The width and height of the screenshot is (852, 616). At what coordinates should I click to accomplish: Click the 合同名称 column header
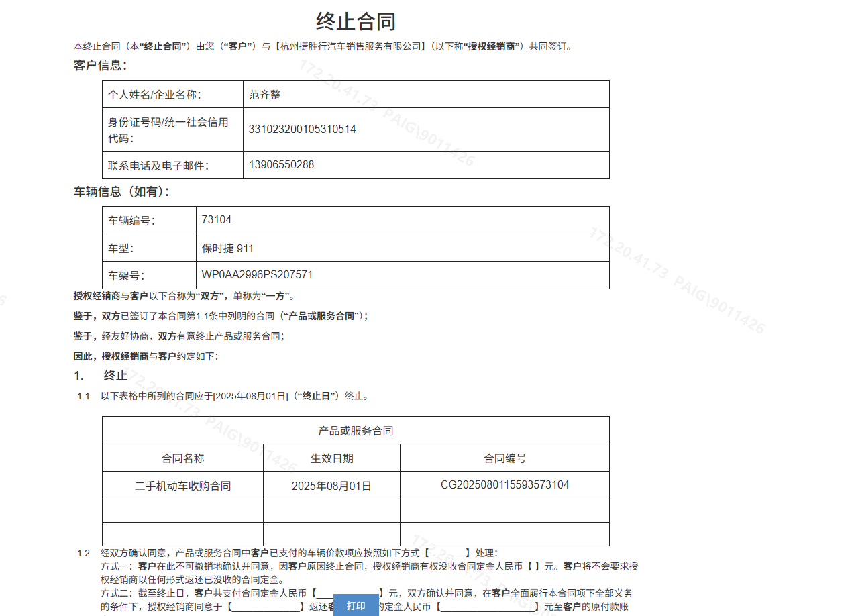(182, 458)
